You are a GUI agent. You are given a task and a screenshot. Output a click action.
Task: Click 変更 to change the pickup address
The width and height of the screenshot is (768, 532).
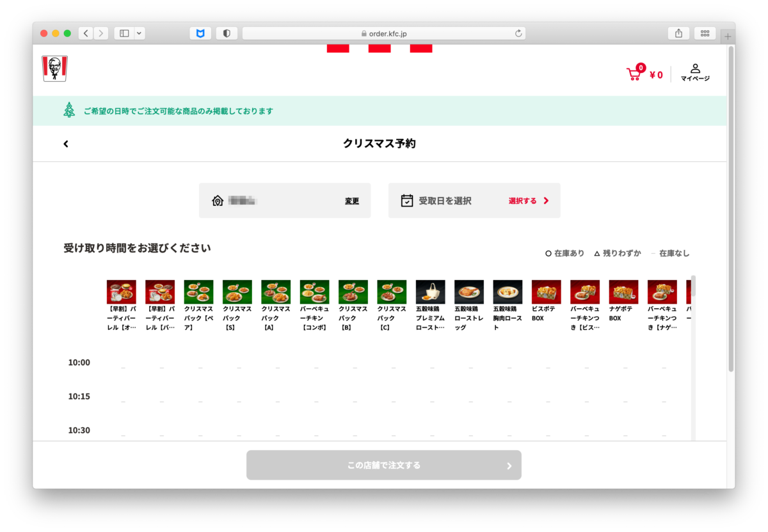click(x=351, y=200)
